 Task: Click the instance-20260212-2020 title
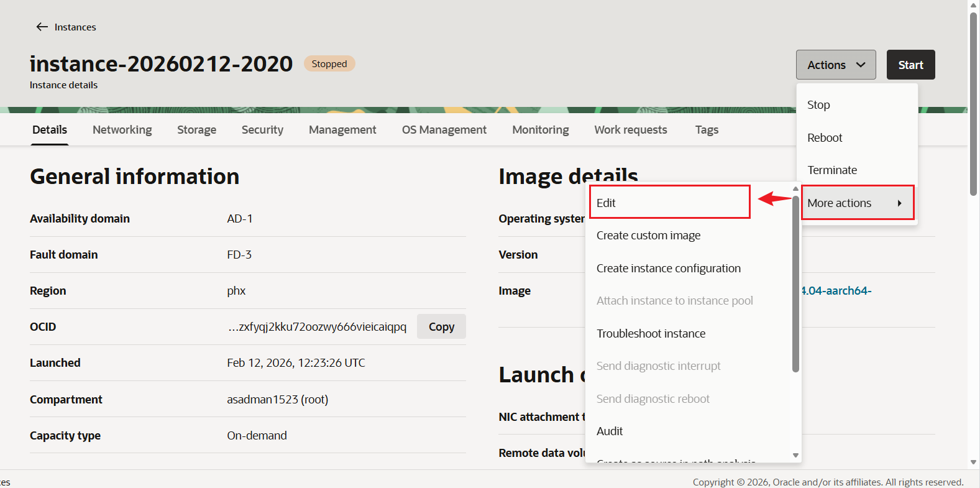point(161,63)
